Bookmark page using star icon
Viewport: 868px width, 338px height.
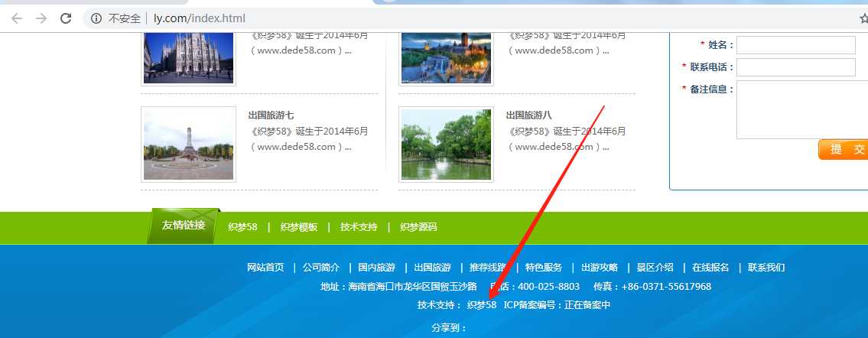(x=863, y=18)
